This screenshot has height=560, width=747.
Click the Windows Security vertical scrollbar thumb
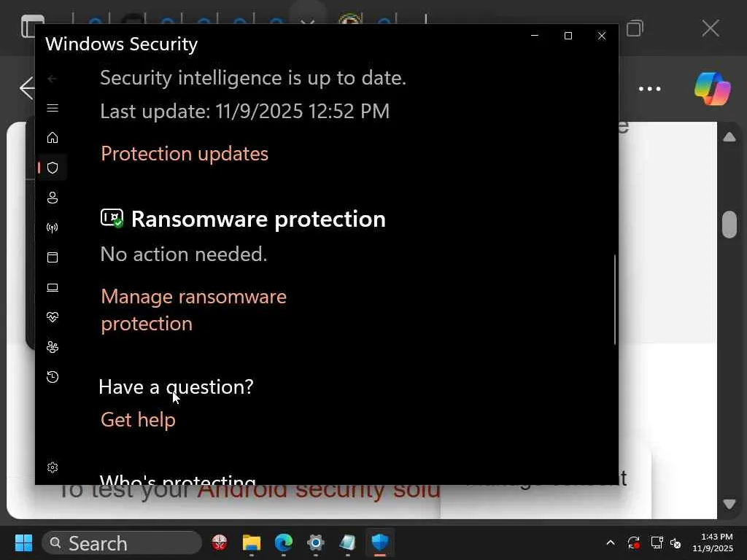point(614,300)
